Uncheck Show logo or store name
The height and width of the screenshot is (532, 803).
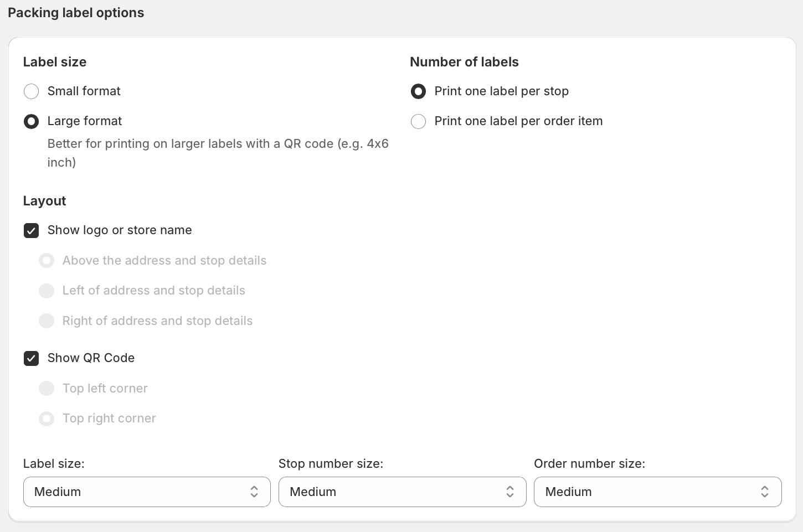[32, 230]
